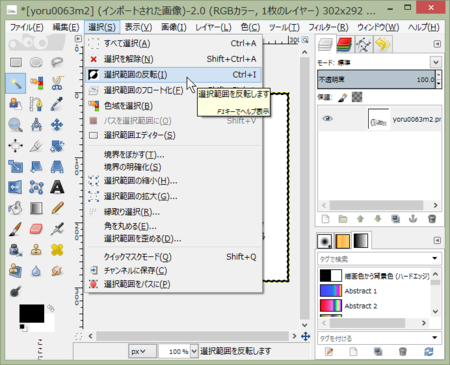
Task: Select the Free Select lasso tool
Action: (x=57, y=62)
